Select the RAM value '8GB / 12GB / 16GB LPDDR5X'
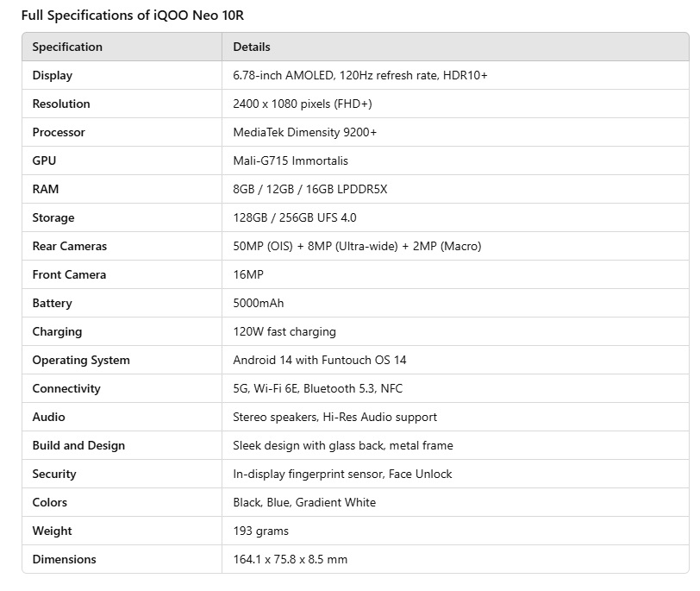 (310, 189)
